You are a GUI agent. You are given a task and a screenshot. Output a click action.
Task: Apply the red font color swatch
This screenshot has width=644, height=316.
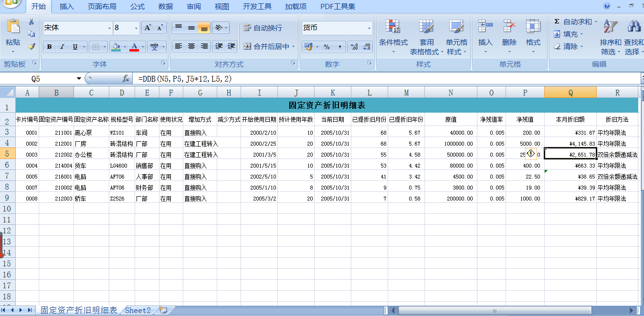click(134, 47)
